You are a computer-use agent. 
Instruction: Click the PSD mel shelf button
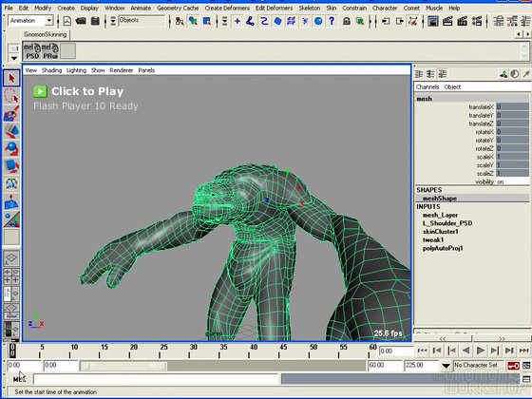32,51
